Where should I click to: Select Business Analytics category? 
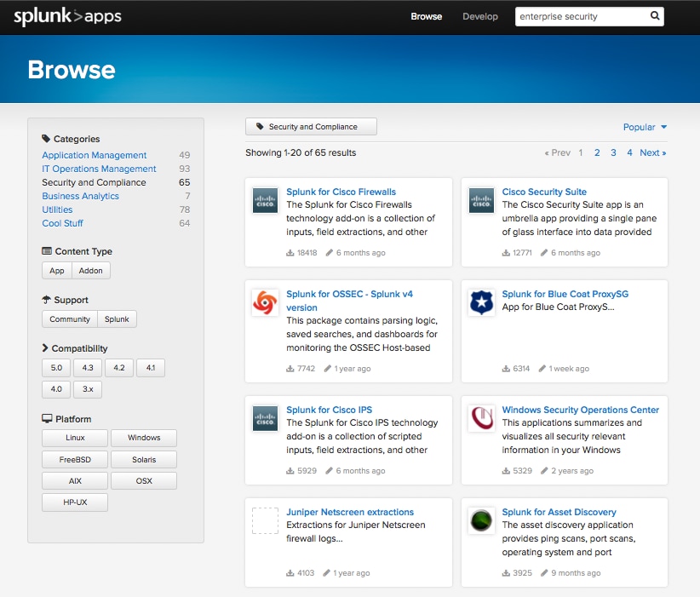point(80,196)
